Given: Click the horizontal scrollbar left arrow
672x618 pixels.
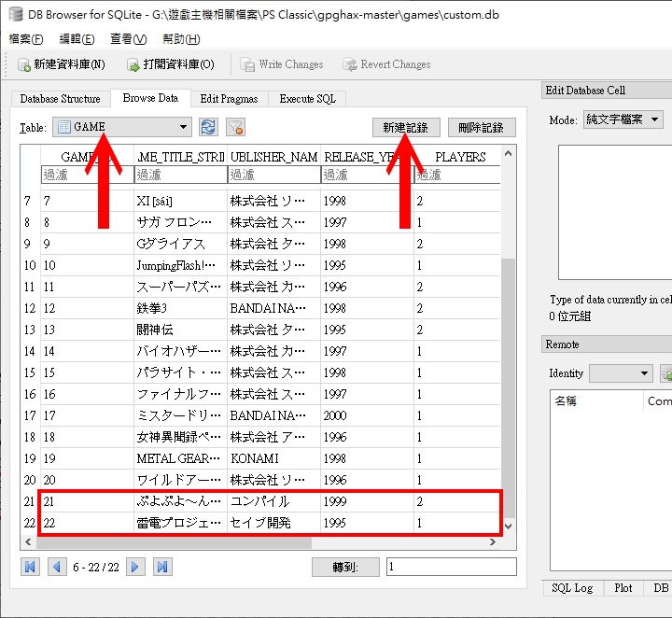Looking at the screenshot, I should 28,542.
